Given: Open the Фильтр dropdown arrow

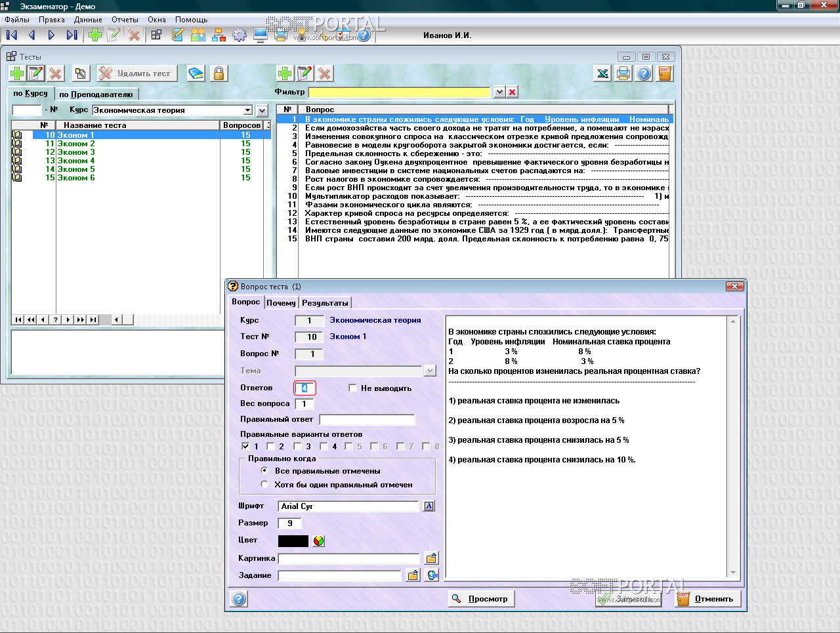Looking at the screenshot, I should coord(499,92).
